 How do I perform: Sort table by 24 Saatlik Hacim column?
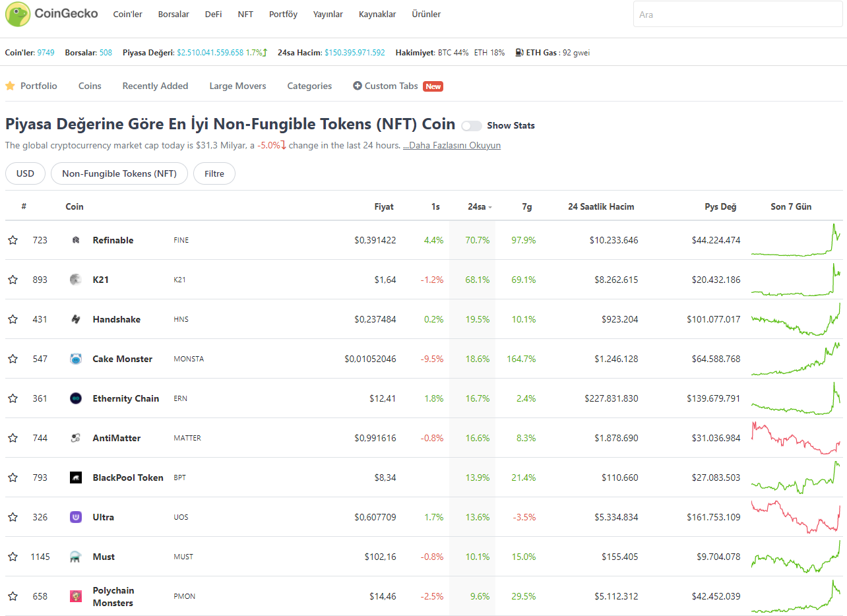601,206
